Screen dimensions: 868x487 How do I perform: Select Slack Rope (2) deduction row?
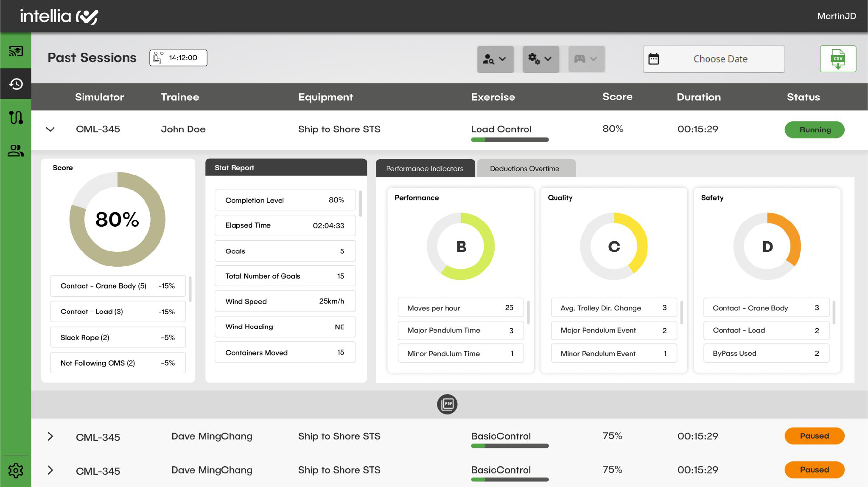(x=118, y=338)
